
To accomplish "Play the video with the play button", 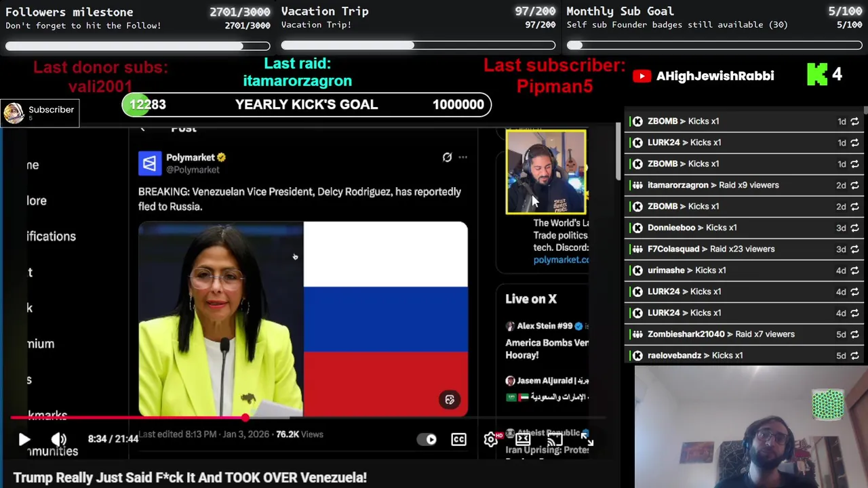I will pyautogui.click(x=24, y=439).
